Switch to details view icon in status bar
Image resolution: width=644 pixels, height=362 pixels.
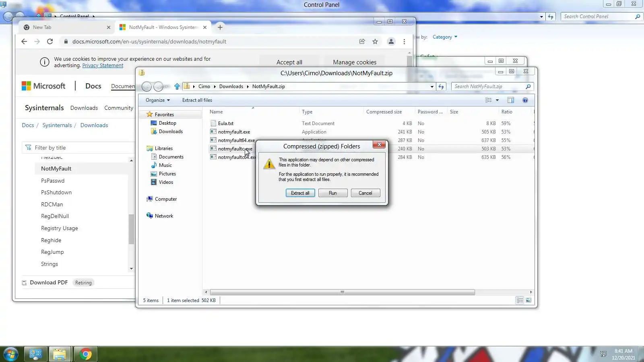pos(520,300)
